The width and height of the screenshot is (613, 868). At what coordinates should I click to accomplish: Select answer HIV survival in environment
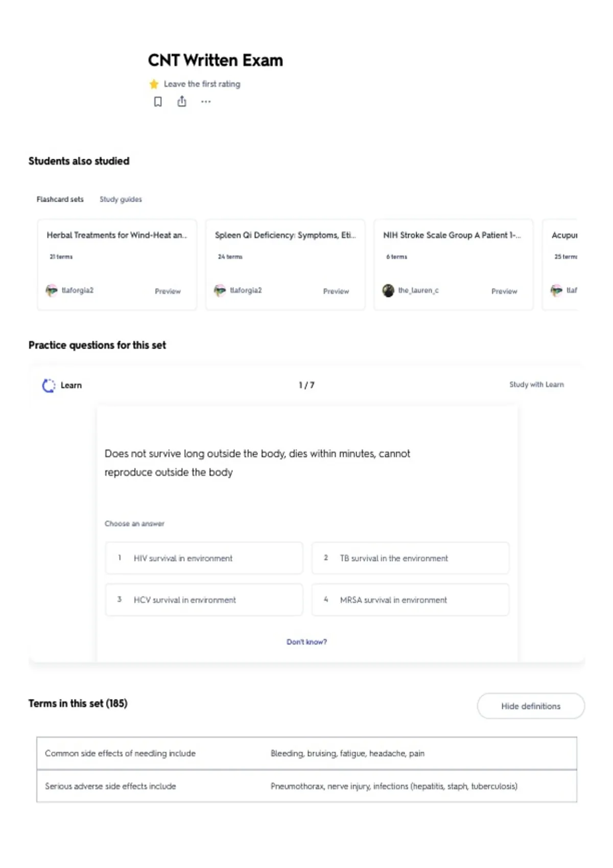click(204, 558)
